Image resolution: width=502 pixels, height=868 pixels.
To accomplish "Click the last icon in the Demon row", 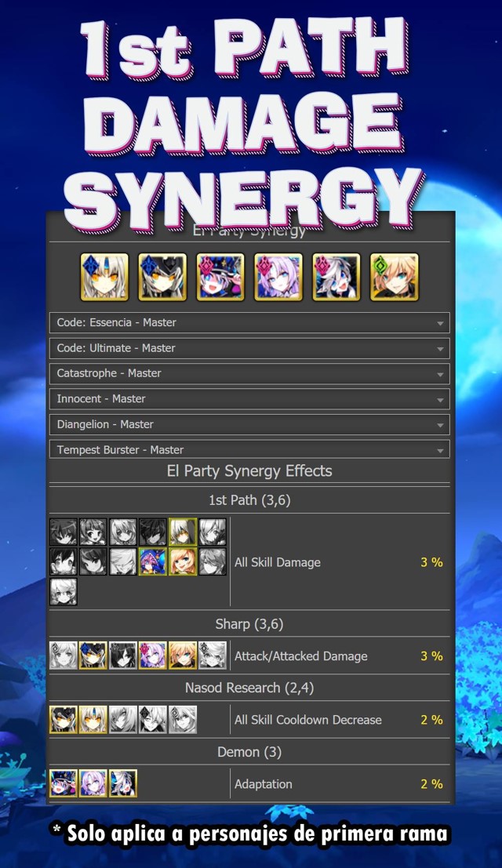I will pyautogui.click(x=123, y=783).
